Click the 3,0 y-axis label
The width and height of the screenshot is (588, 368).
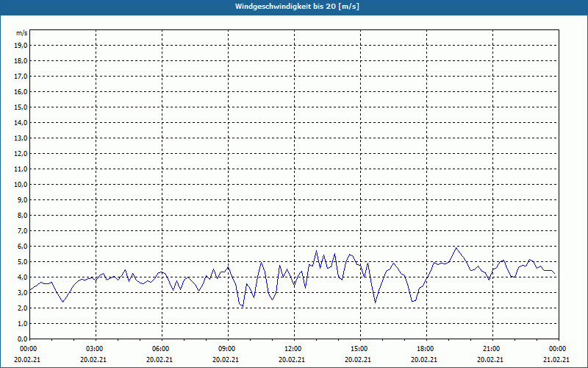(x=22, y=292)
